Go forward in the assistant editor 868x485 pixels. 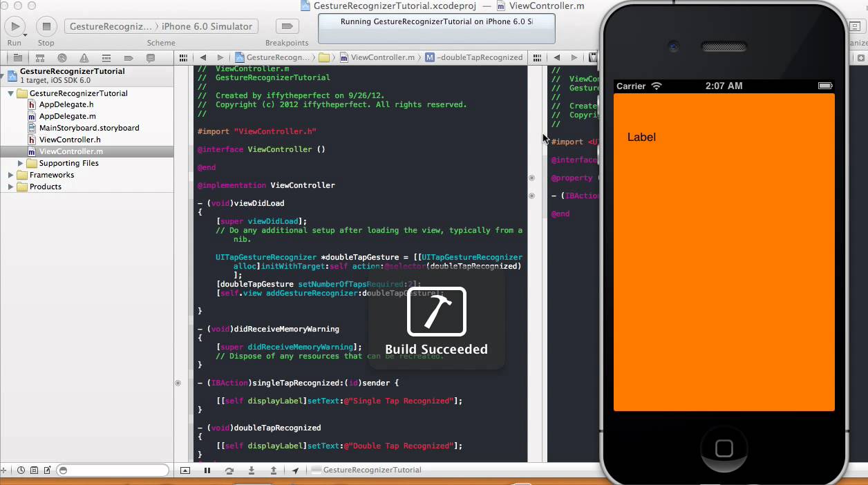point(574,57)
